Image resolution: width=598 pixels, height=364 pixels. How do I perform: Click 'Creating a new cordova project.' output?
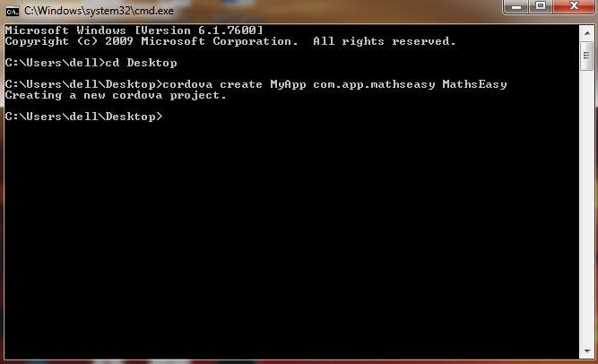click(x=116, y=95)
